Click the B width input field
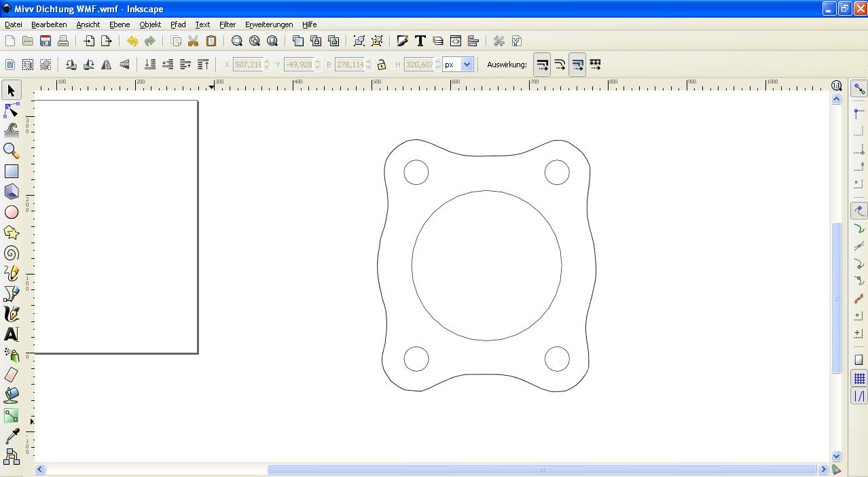 coord(349,65)
